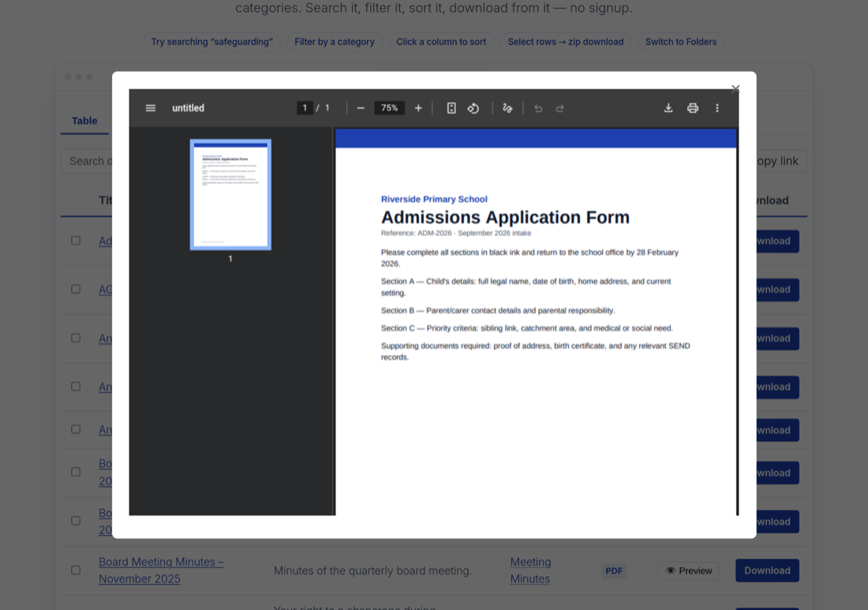Toggle the PDF viewer sidebar menu
The width and height of the screenshot is (868, 610).
point(151,108)
